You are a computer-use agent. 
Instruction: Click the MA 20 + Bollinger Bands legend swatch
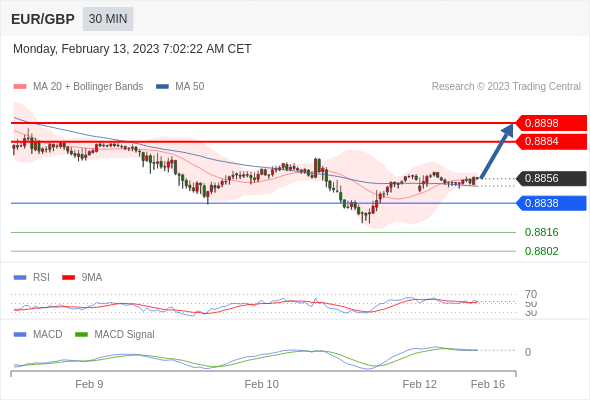tap(20, 87)
